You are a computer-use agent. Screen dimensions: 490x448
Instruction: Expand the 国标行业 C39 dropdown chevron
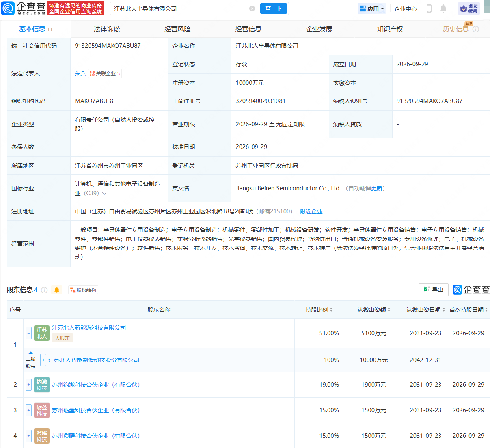104,194
